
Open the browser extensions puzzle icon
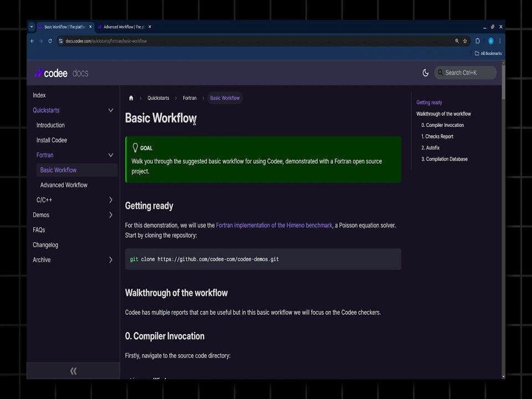(477, 41)
